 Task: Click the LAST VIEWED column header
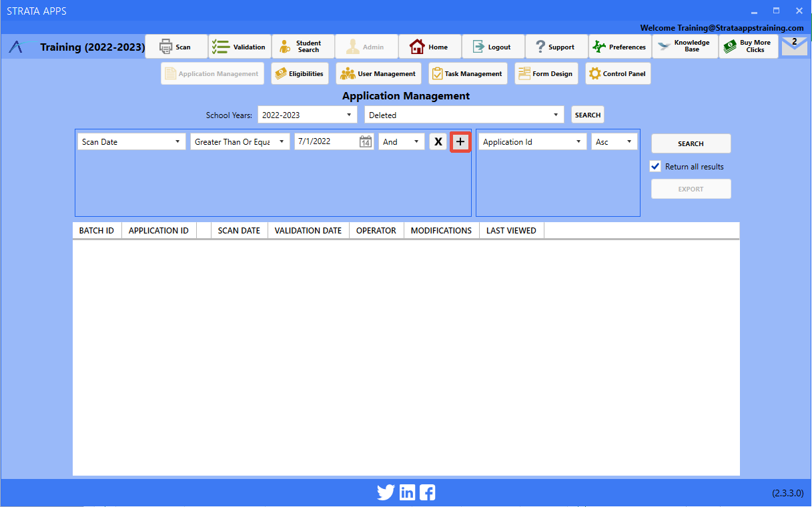511,231
